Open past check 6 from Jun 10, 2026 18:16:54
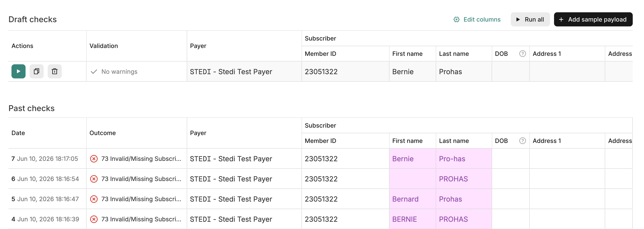 coord(45,179)
